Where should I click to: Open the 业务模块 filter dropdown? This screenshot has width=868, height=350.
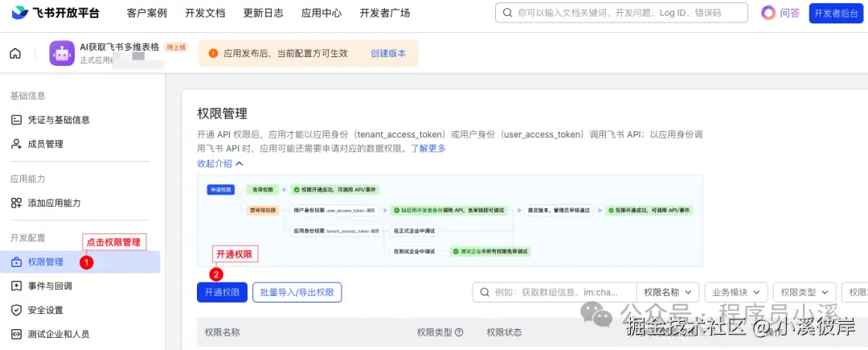(x=735, y=292)
